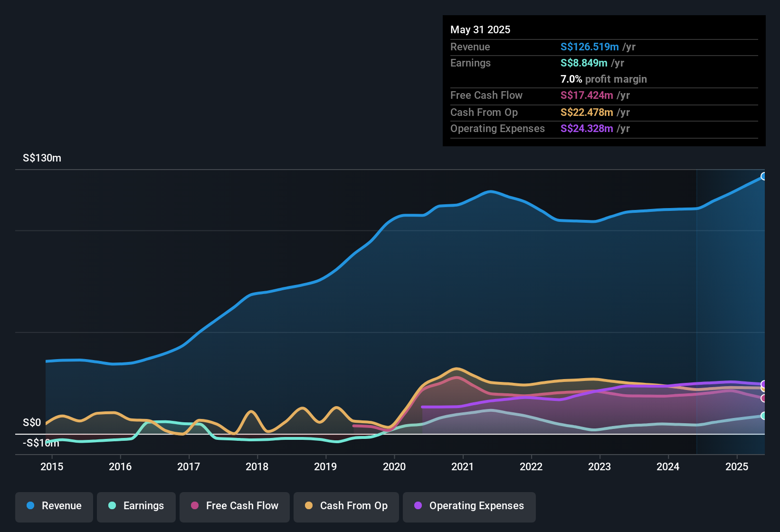Toggle the Free Cash Flow legend button

tap(235, 506)
